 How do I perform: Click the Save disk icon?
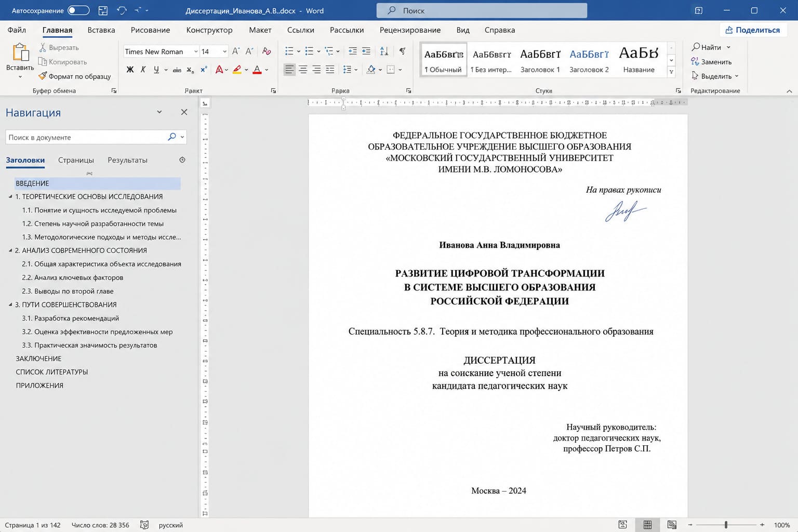103,10
